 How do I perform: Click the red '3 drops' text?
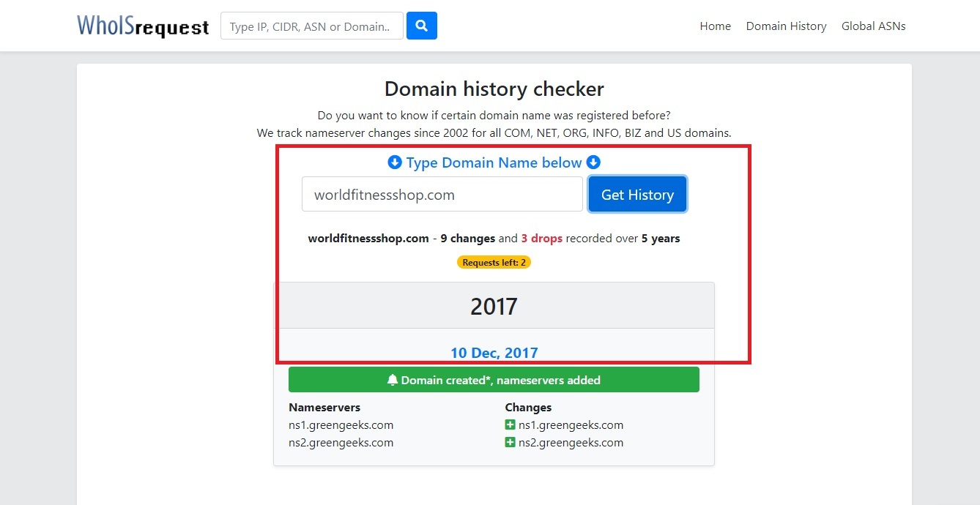point(541,238)
